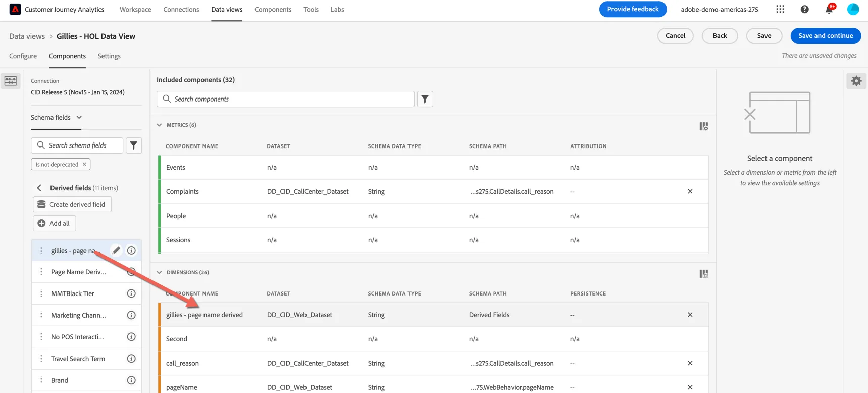Switch to the Settings tab

point(109,56)
